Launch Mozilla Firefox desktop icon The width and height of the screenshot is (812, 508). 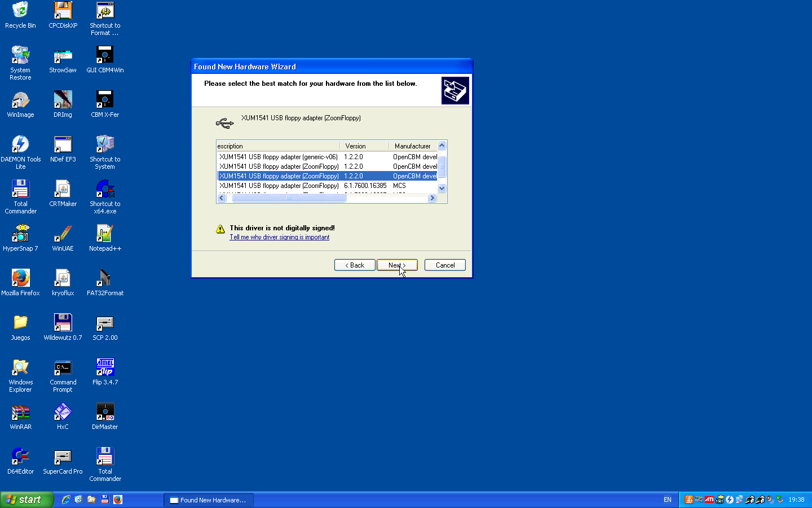(20, 283)
